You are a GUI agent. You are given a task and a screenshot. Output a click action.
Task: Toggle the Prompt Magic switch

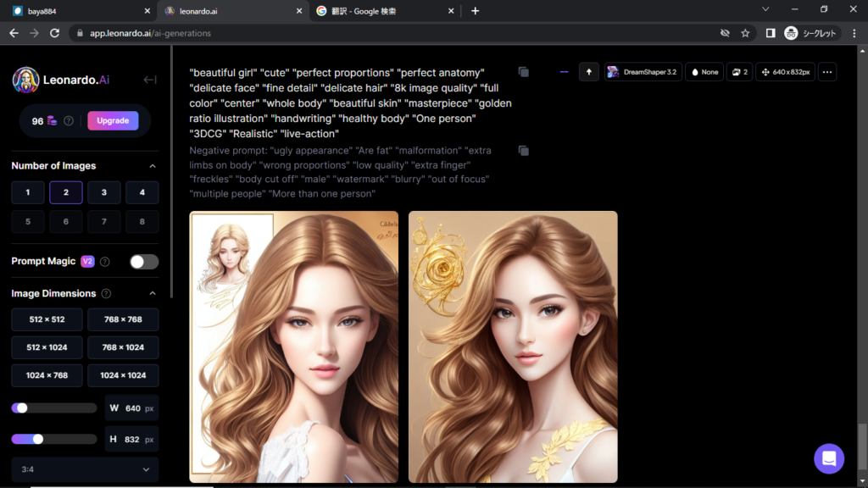click(x=144, y=262)
